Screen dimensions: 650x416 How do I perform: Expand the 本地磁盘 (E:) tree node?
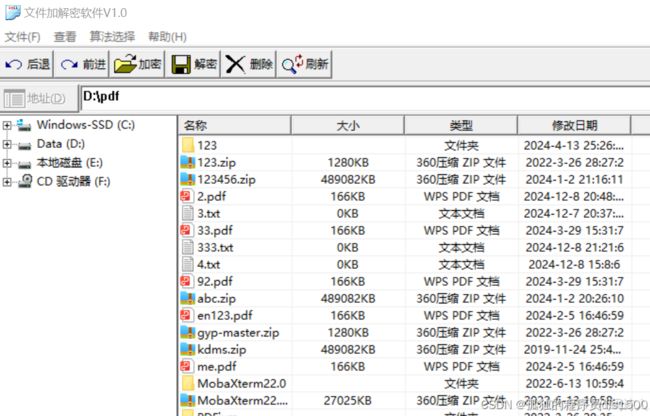tap(7, 163)
